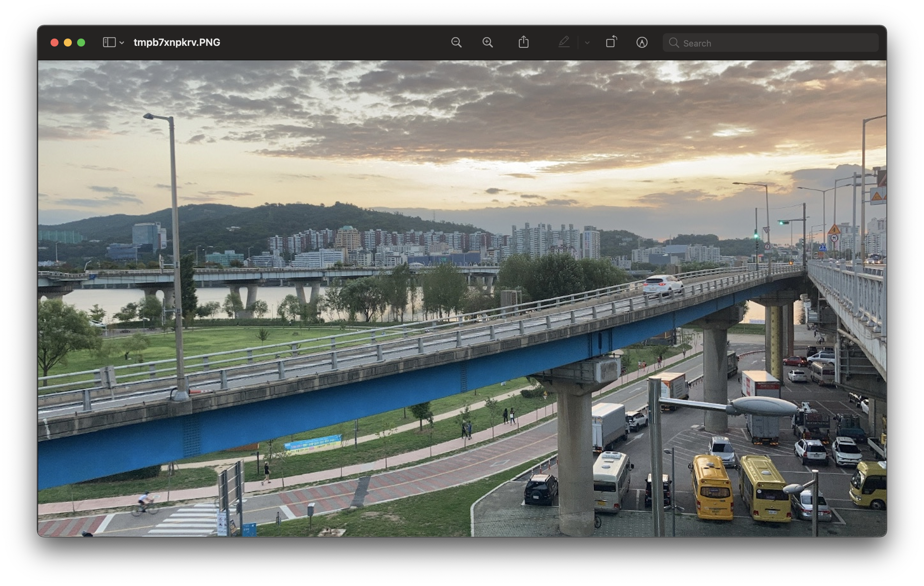This screenshot has width=924, height=586.
Task: Enter full screen with the green button
Action: 81,43
